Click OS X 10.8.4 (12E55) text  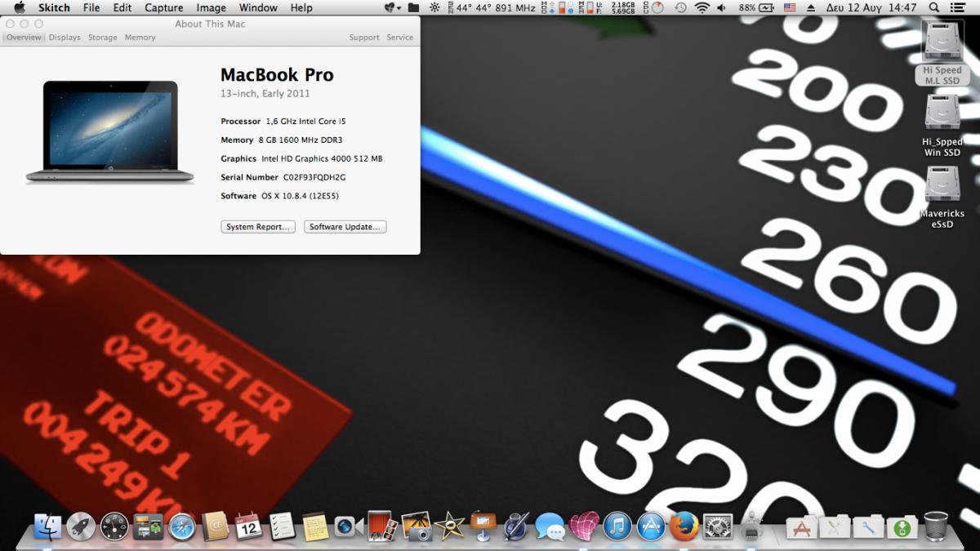(300, 196)
